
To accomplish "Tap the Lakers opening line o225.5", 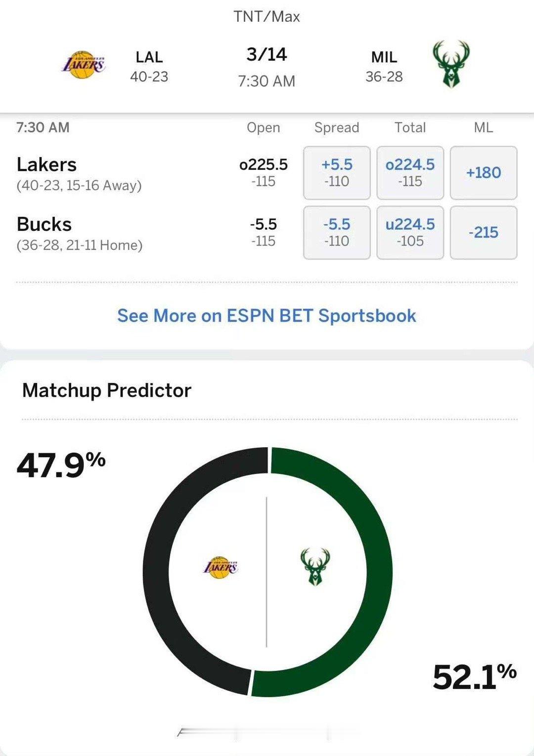I will [264, 165].
